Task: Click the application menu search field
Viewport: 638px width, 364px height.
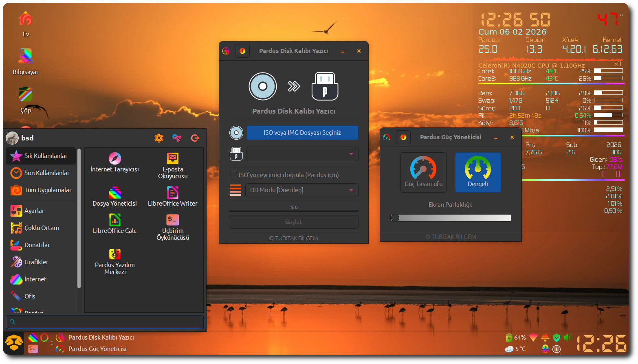Action: pos(105,322)
